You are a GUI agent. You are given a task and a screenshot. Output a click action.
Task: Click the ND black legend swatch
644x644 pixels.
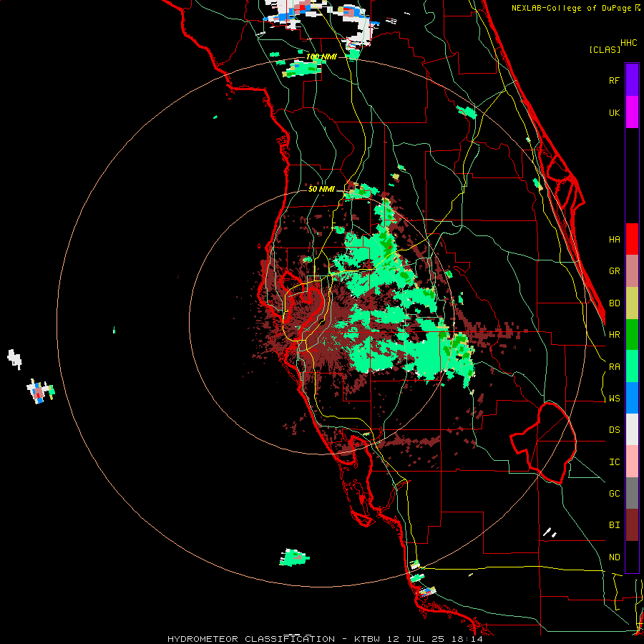click(632, 557)
